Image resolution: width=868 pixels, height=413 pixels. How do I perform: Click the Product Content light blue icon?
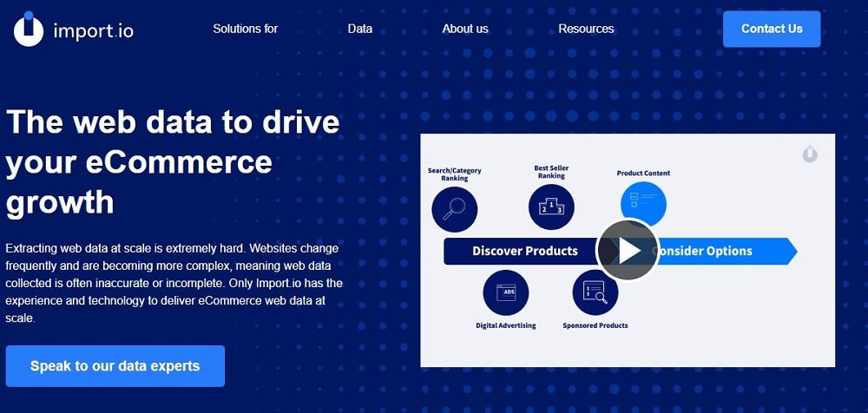[643, 203]
